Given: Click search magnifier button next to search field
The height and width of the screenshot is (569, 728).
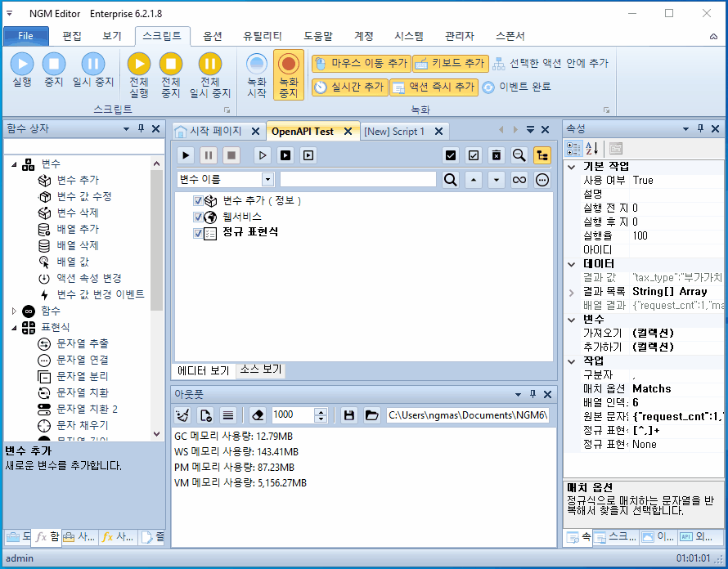Looking at the screenshot, I should coord(450,180).
